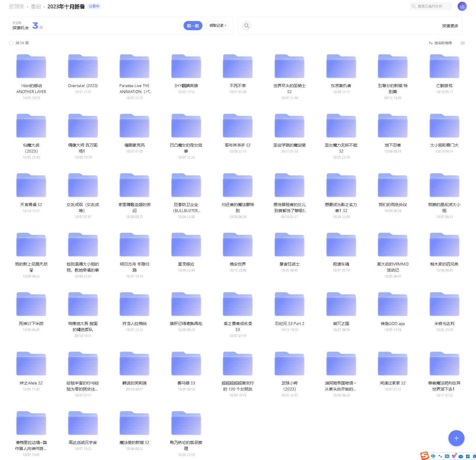476x460 pixels.
Task: Select folder name 我们的雨色协议
Action: point(393,205)
